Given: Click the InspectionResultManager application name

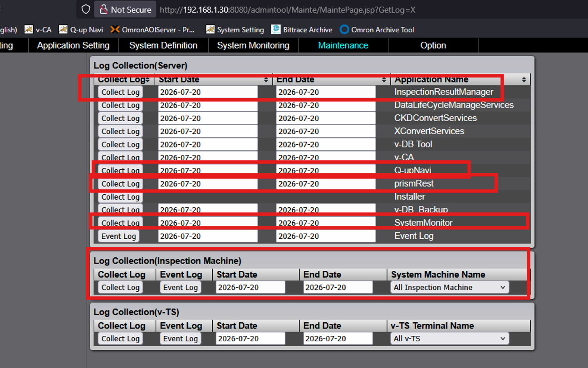Looking at the screenshot, I should tap(444, 92).
